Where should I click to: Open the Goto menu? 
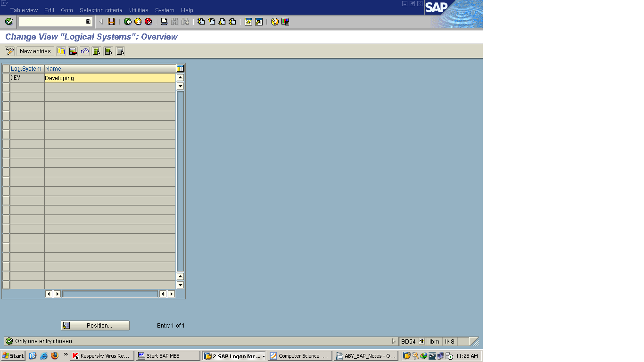coord(66,10)
